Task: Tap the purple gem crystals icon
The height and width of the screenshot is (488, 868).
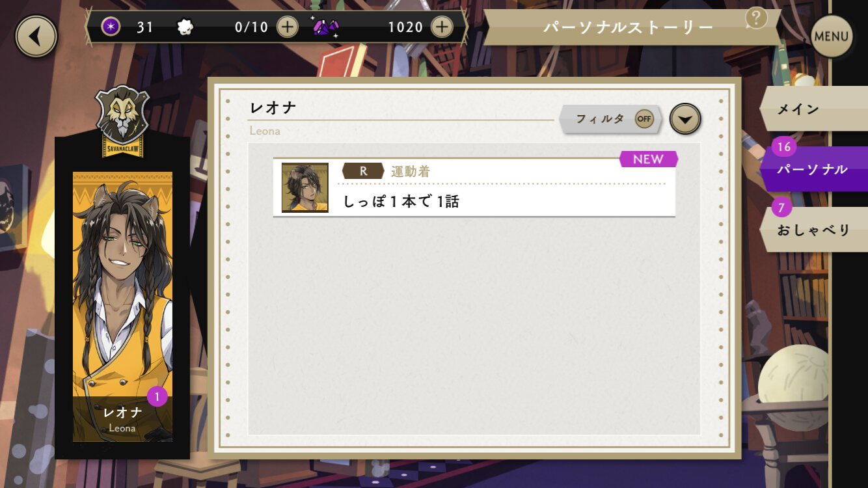Action: coord(324,27)
